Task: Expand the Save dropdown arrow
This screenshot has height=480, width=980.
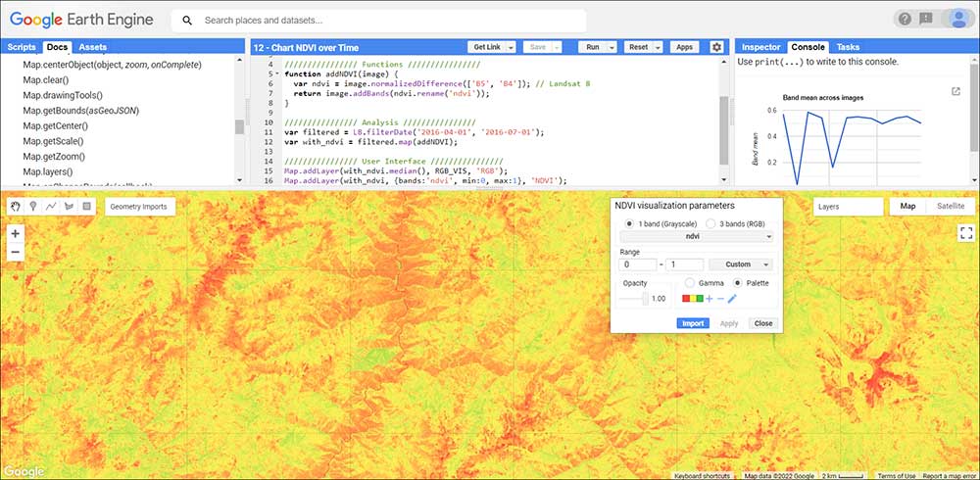Action: [557, 47]
